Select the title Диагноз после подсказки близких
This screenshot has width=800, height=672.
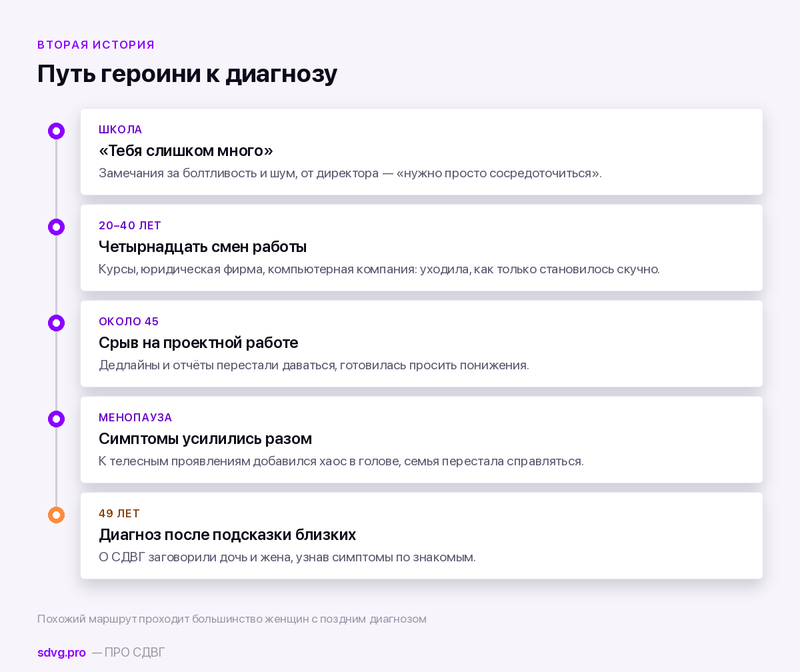pyautogui.click(x=227, y=535)
